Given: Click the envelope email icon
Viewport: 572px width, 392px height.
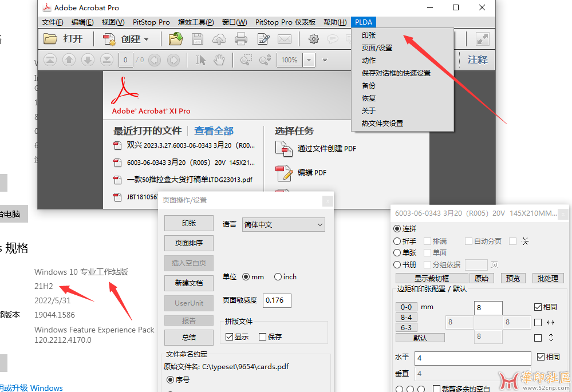Looking at the screenshot, I should click(x=285, y=39).
